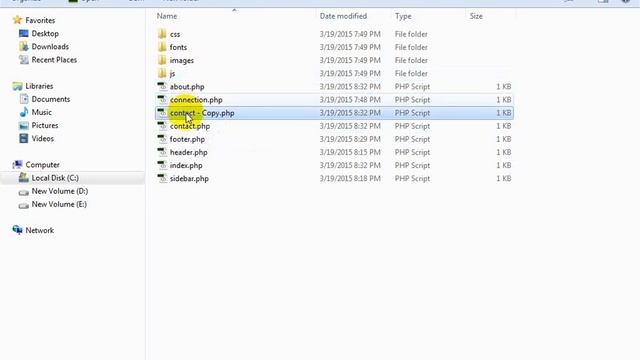Open the Documents library
Screen dimensions: 640x360
(51, 99)
